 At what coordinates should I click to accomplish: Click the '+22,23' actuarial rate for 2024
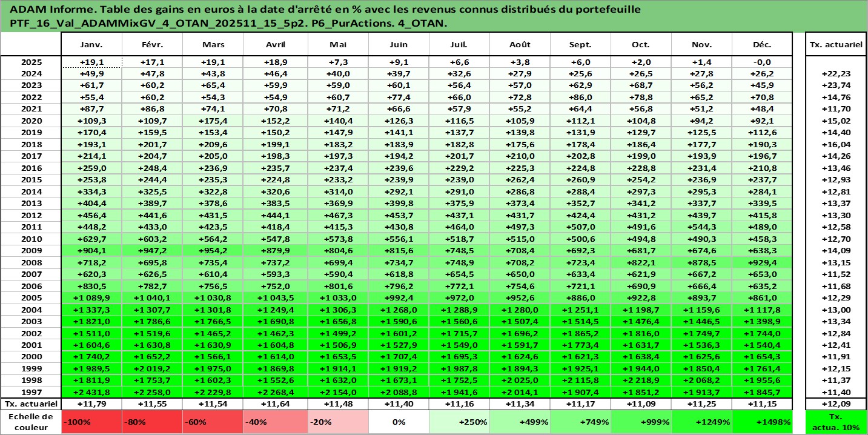pyautogui.click(x=835, y=73)
